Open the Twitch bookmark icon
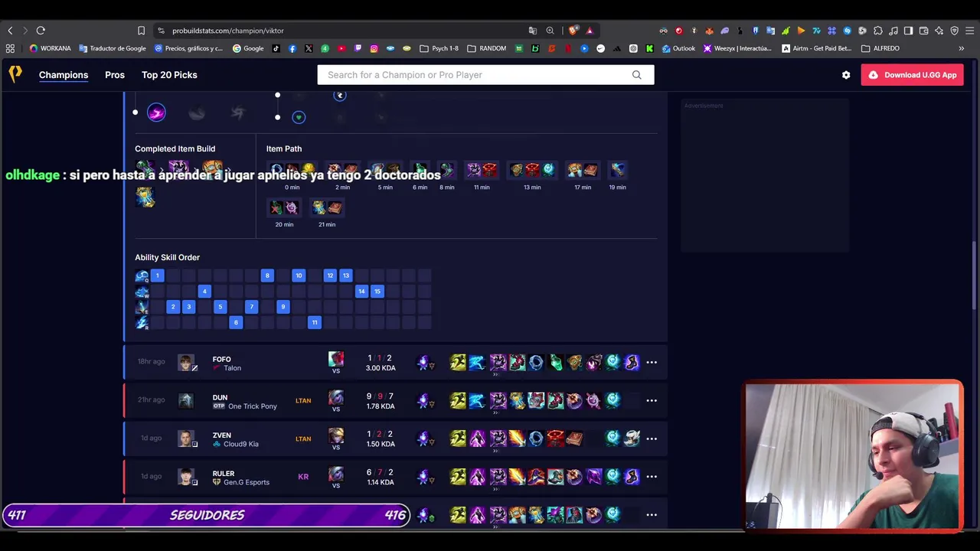The image size is (980, 551). pyautogui.click(x=358, y=48)
